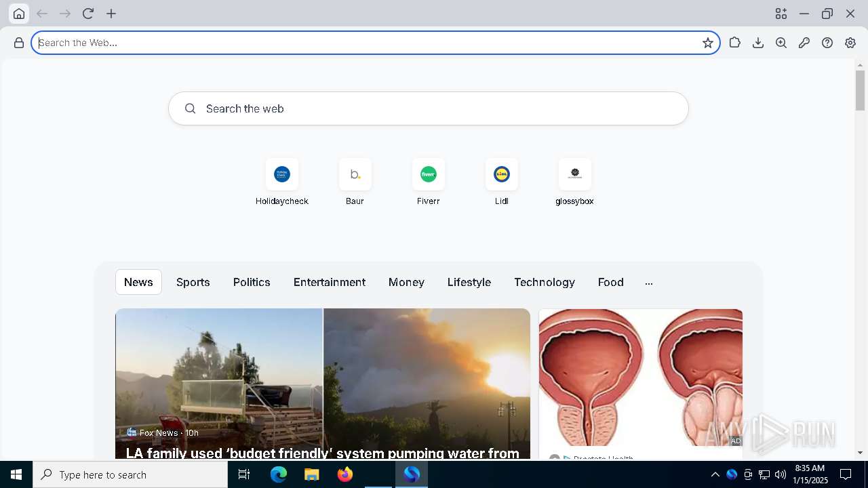Image resolution: width=868 pixels, height=488 pixels.
Task: Open the extensions puzzle icon
Action: pos(735,43)
